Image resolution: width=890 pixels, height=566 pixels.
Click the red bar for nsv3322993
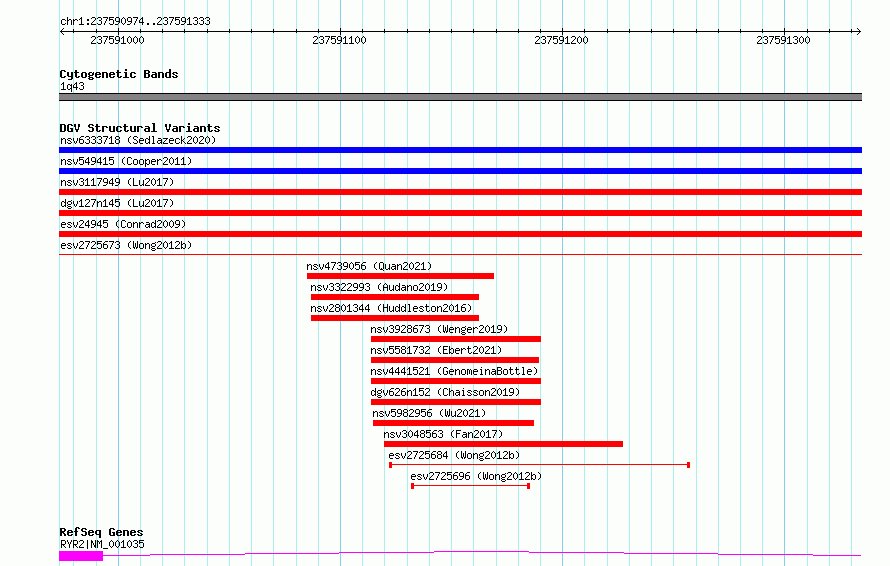pyautogui.click(x=394, y=297)
